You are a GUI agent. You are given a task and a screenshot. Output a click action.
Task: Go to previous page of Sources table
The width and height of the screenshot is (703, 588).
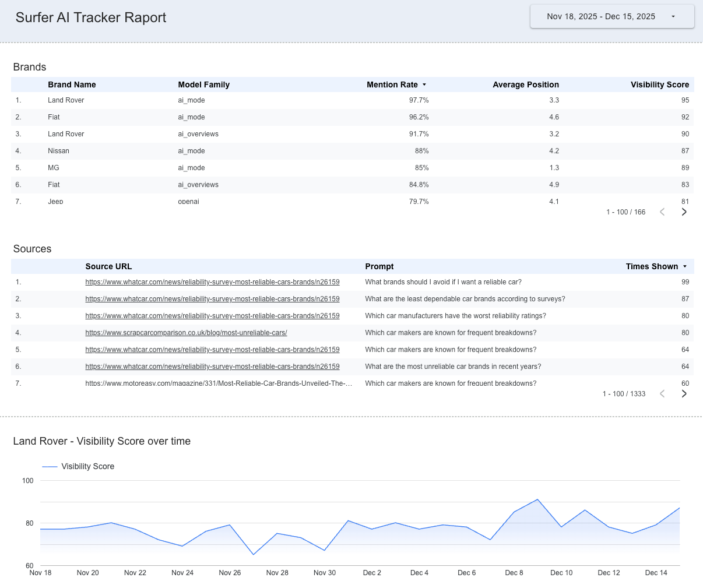pyautogui.click(x=662, y=394)
